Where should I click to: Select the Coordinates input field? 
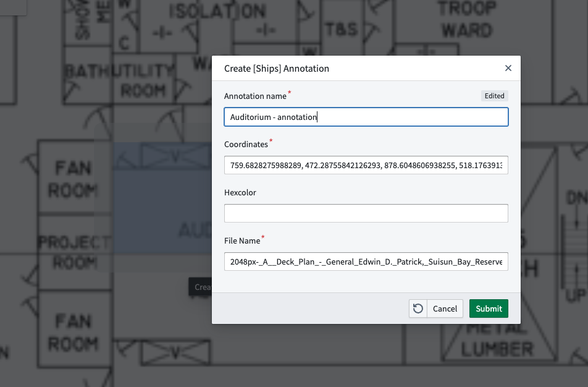[366, 165]
